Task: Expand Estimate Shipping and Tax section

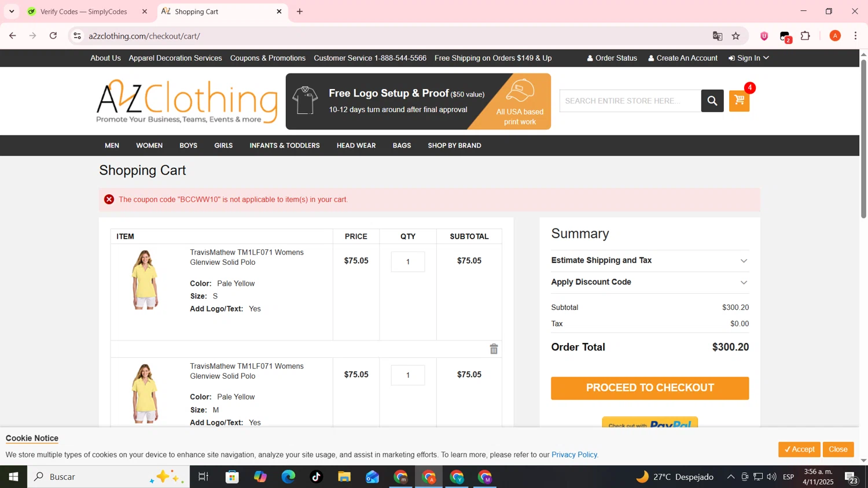Action: 650,261
